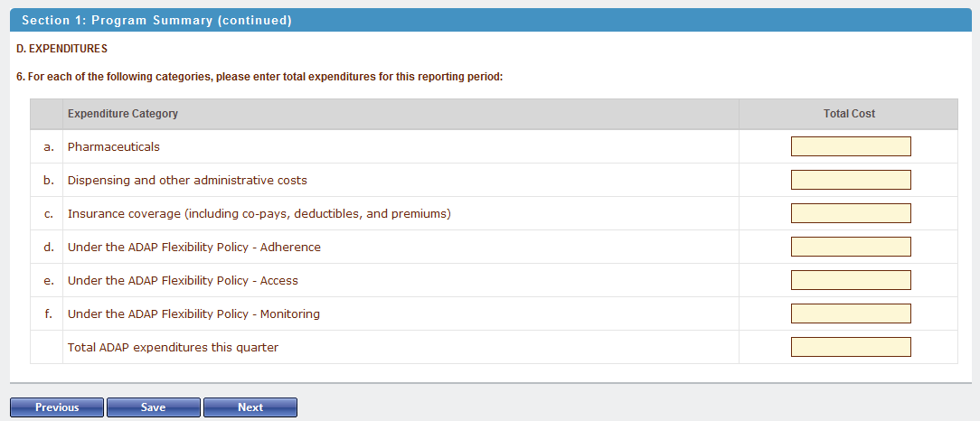Select the Insurance coverage cost input box
The image size is (980, 421).
point(851,213)
